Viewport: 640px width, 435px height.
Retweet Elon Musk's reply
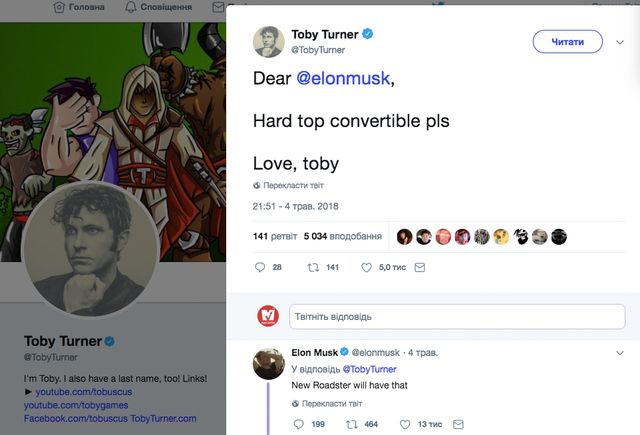pyautogui.click(x=351, y=424)
